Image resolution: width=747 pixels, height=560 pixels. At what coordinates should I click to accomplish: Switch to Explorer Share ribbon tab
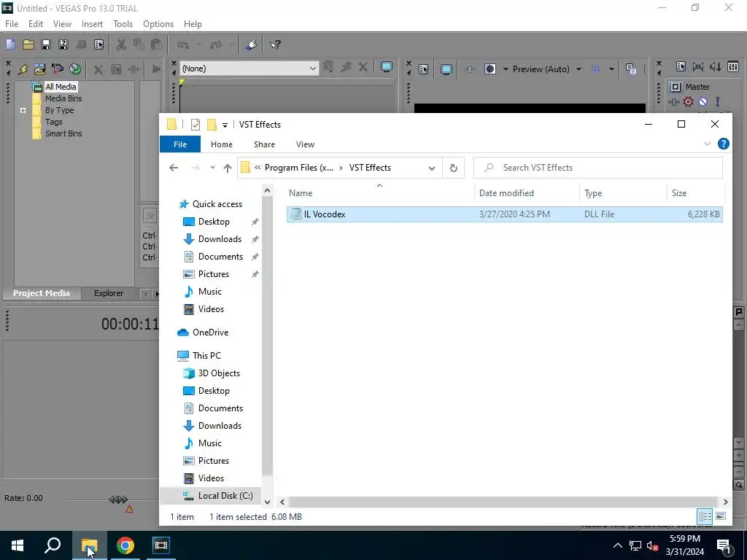click(264, 144)
